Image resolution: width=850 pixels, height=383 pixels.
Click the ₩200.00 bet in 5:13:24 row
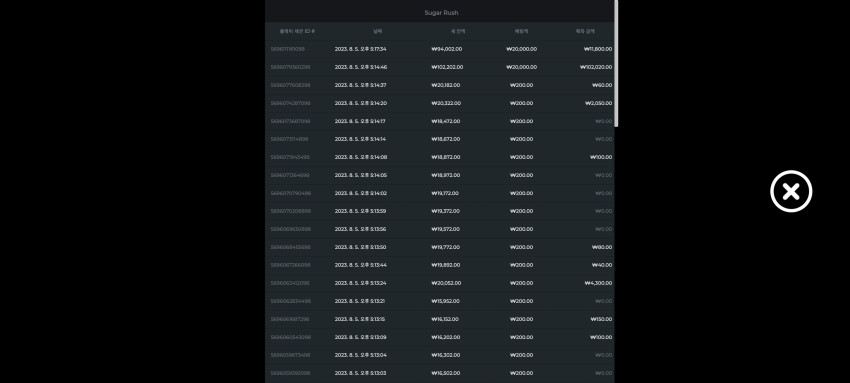(x=521, y=283)
